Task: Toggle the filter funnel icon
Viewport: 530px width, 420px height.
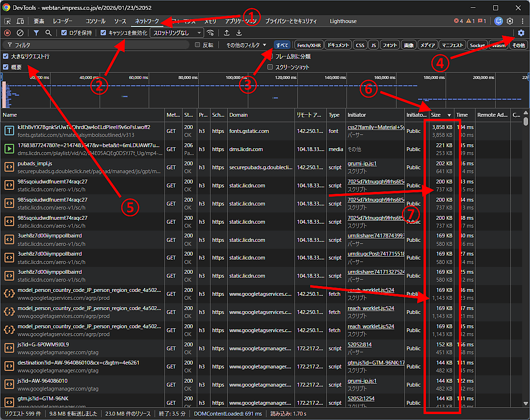Action: tap(36, 33)
